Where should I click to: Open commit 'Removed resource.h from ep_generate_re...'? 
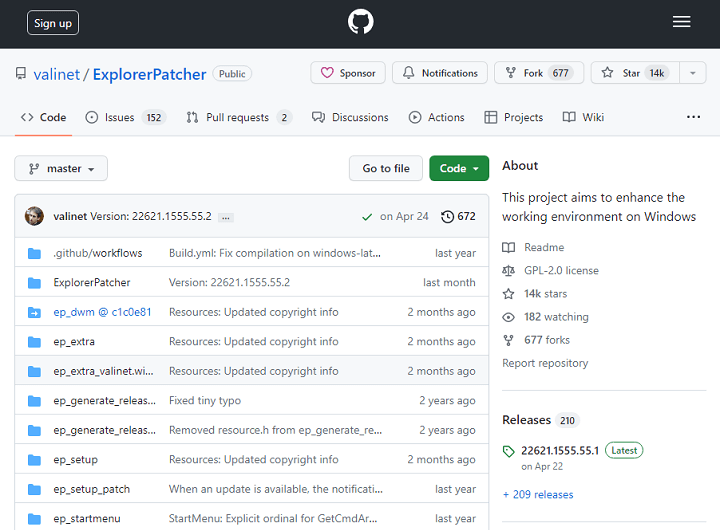[x=276, y=430]
